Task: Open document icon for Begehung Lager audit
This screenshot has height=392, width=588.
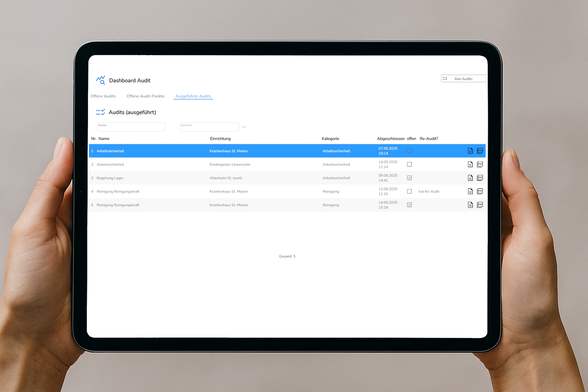Action: click(470, 178)
